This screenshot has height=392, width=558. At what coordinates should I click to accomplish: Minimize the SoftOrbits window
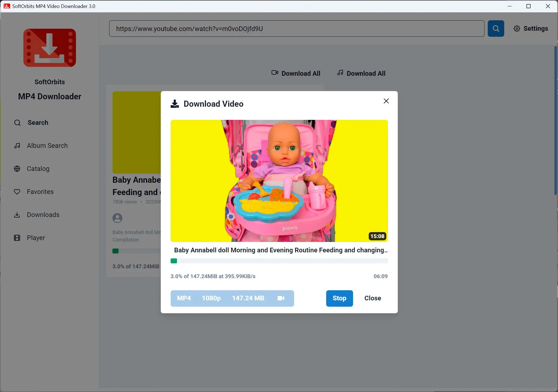pos(509,6)
